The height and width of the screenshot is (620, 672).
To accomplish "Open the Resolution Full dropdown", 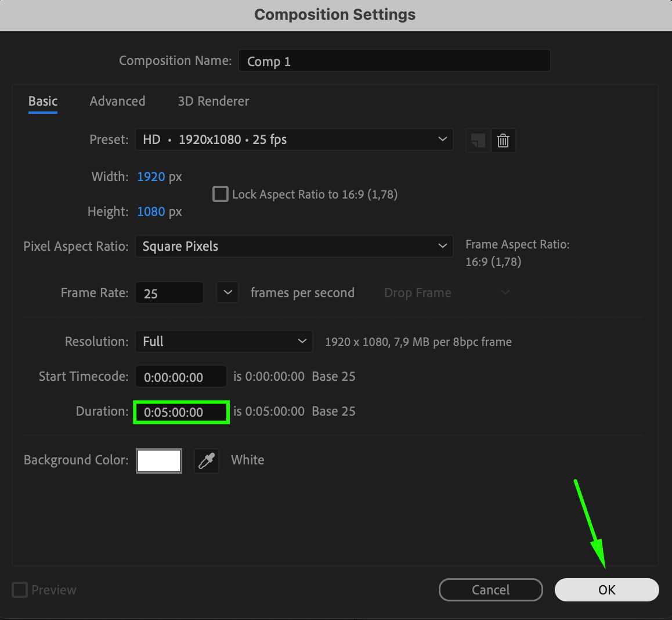I will (x=224, y=341).
